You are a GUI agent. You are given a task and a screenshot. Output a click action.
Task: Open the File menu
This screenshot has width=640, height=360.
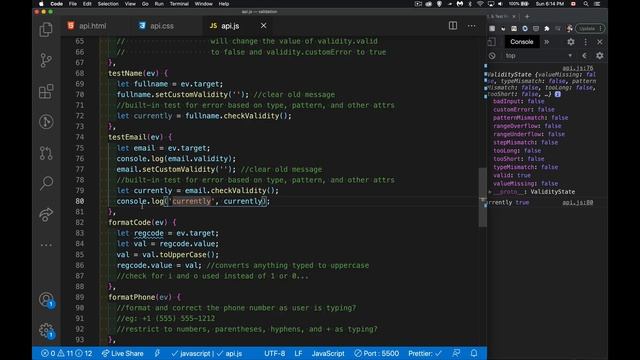73,4
